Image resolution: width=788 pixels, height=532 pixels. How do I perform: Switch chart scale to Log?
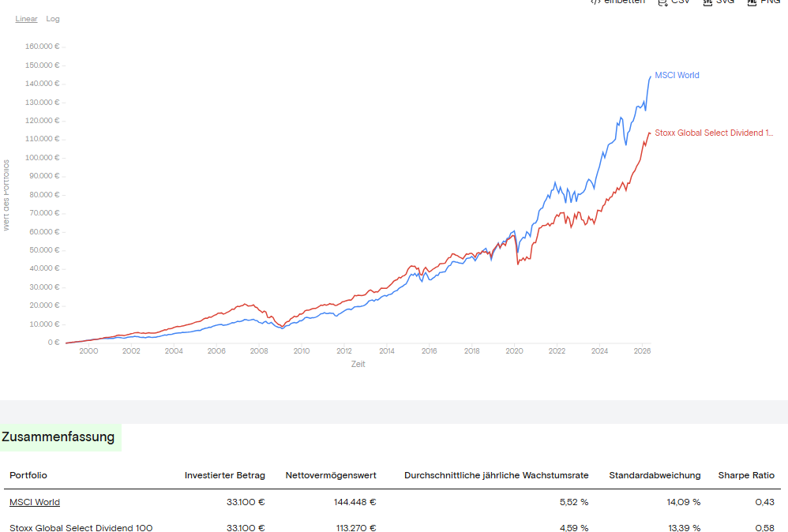pyautogui.click(x=53, y=19)
